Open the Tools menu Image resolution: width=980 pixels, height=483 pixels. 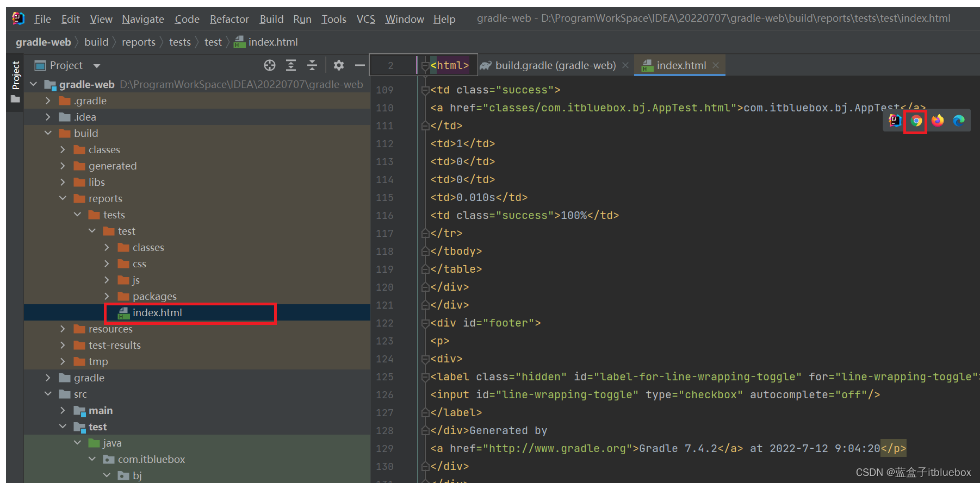click(334, 20)
